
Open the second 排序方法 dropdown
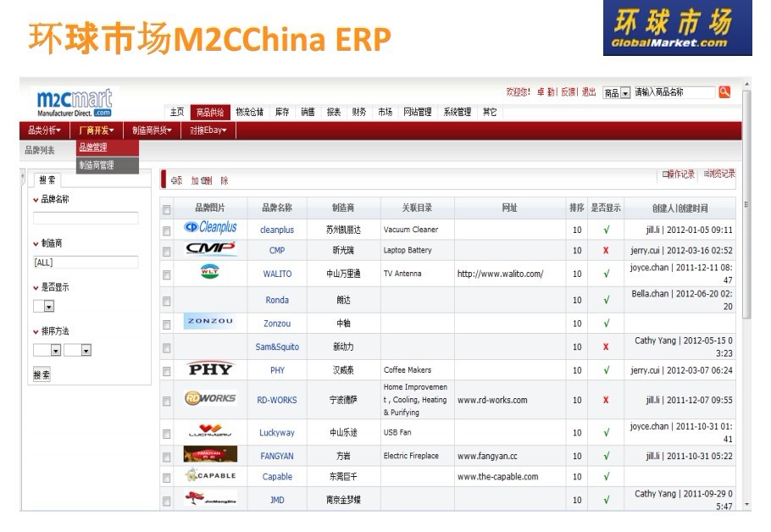tap(78, 350)
